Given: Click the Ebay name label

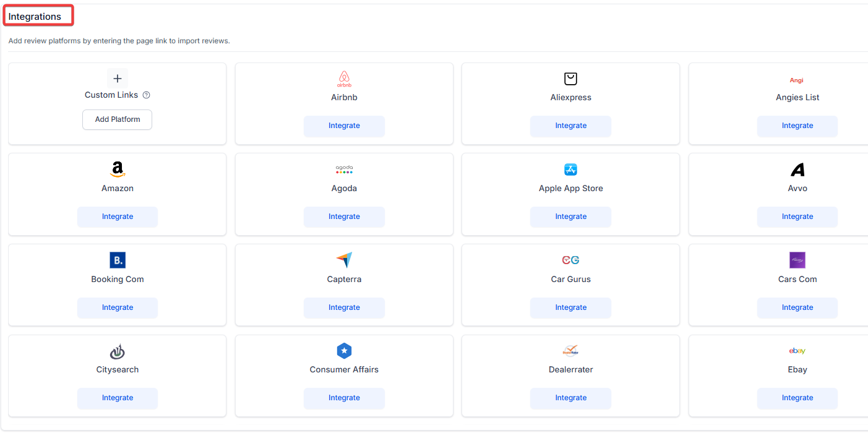Looking at the screenshot, I should click(x=797, y=369).
